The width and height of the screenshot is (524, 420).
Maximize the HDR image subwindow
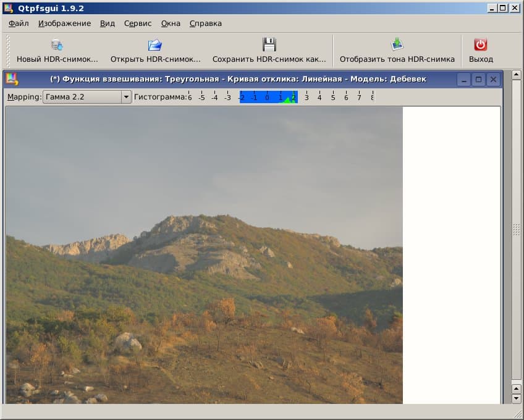click(478, 80)
